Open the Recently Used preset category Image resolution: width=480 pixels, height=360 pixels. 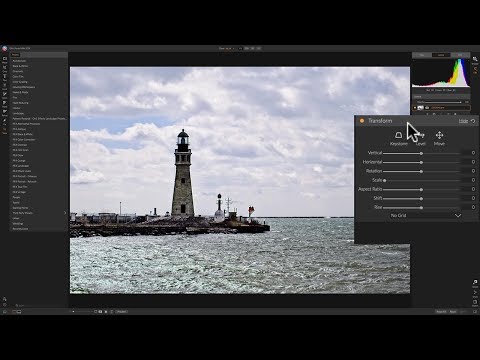click(x=20, y=229)
